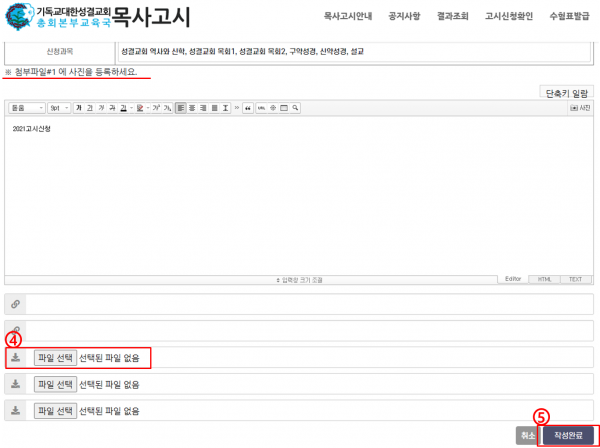Click the 신청과목 label cell

pos(60,51)
